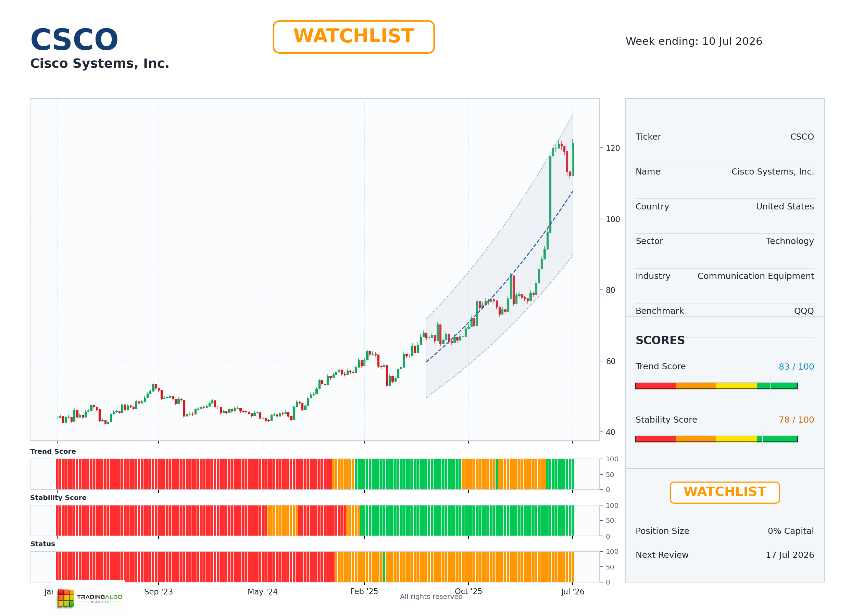Click the Country value 'United States'
The height and width of the screenshot is (616, 863).
785,207
